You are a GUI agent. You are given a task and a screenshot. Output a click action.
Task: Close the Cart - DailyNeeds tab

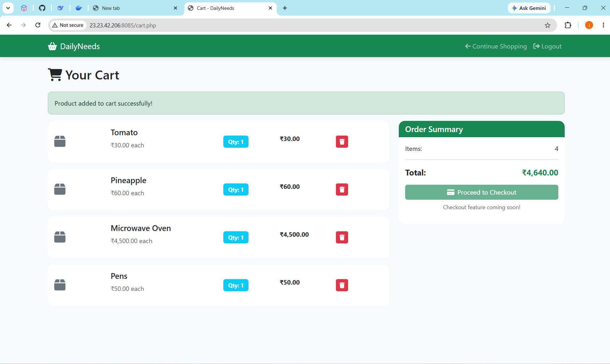tap(270, 8)
